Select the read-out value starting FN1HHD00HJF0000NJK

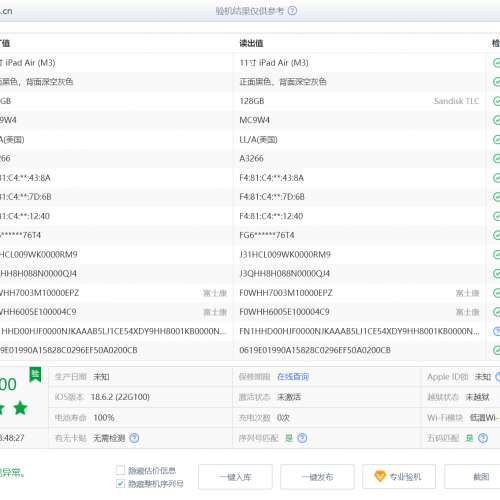pos(359,331)
